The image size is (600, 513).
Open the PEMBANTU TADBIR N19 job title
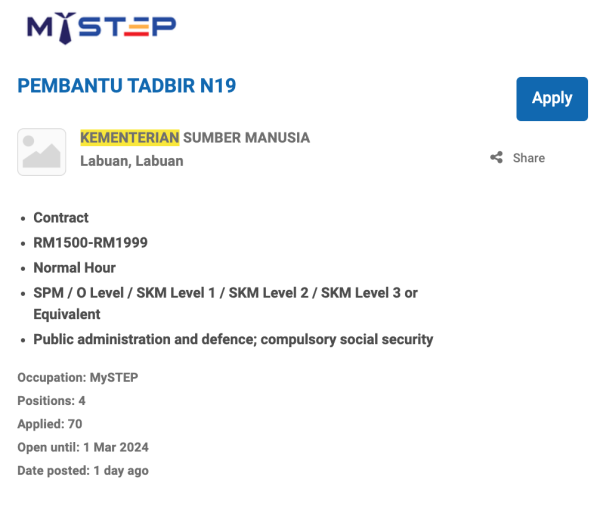tap(127, 86)
